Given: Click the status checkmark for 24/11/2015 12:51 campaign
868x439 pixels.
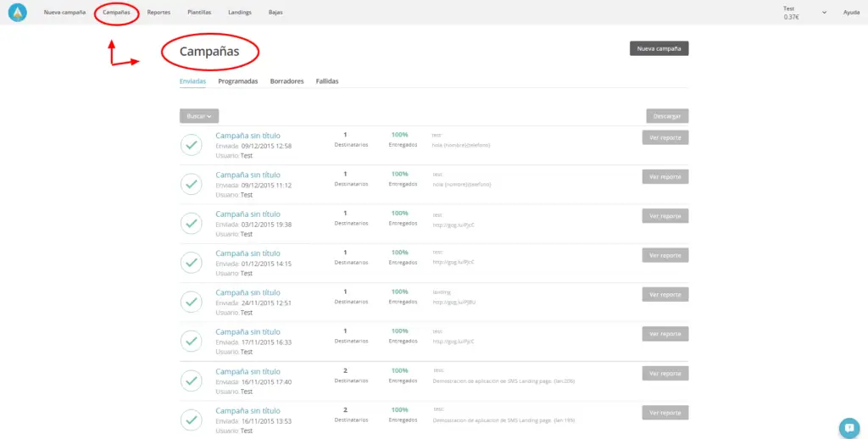Looking at the screenshot, I should coord(192,303).
